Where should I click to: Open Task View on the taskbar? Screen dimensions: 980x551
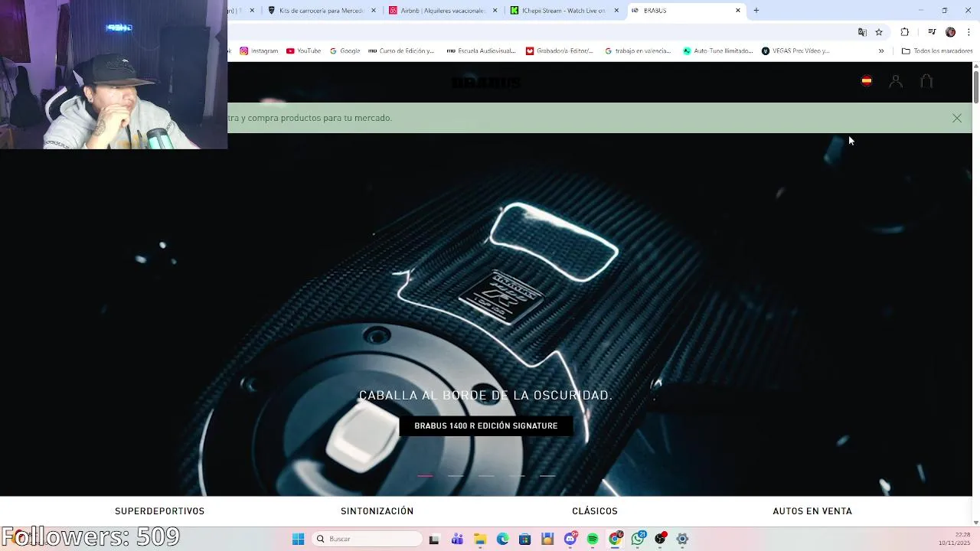point(434,539)
